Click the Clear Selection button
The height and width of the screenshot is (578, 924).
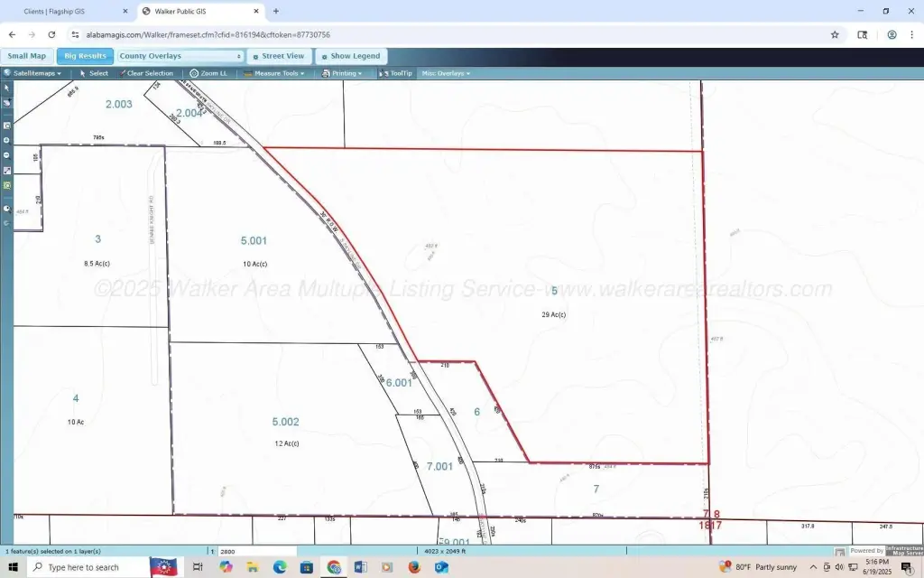coord(146,73)
